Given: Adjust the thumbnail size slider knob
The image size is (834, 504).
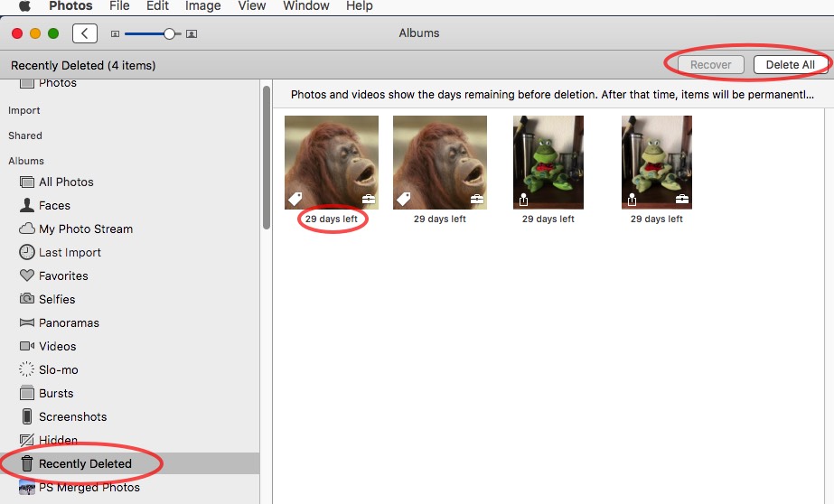Looking at the screenshot, I should pos(169,34).
